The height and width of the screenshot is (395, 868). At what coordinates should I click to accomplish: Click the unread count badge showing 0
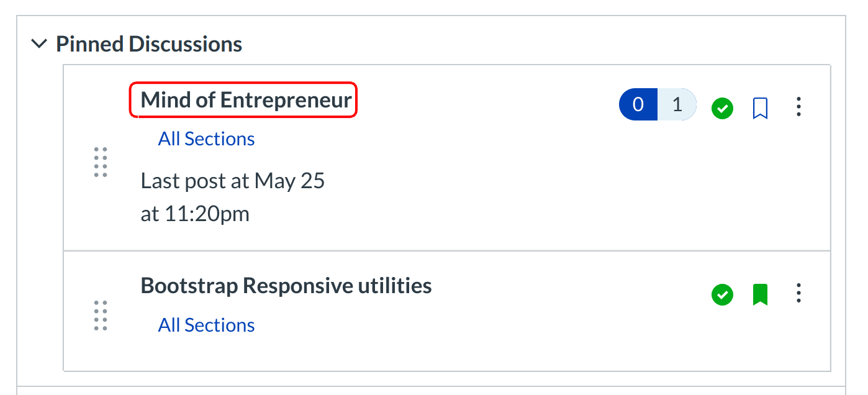[638, 105]
